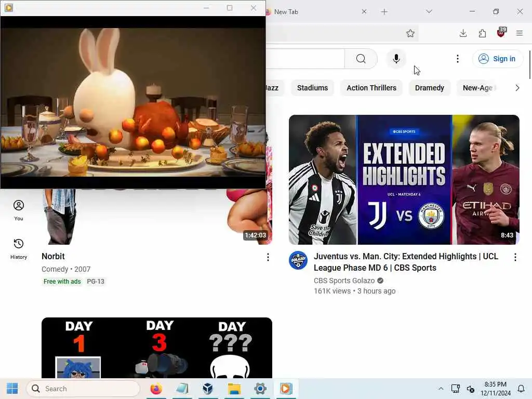Click the page vertical scrollbar
The height and width of the screenshot is (399, 532).
point(529,64)
